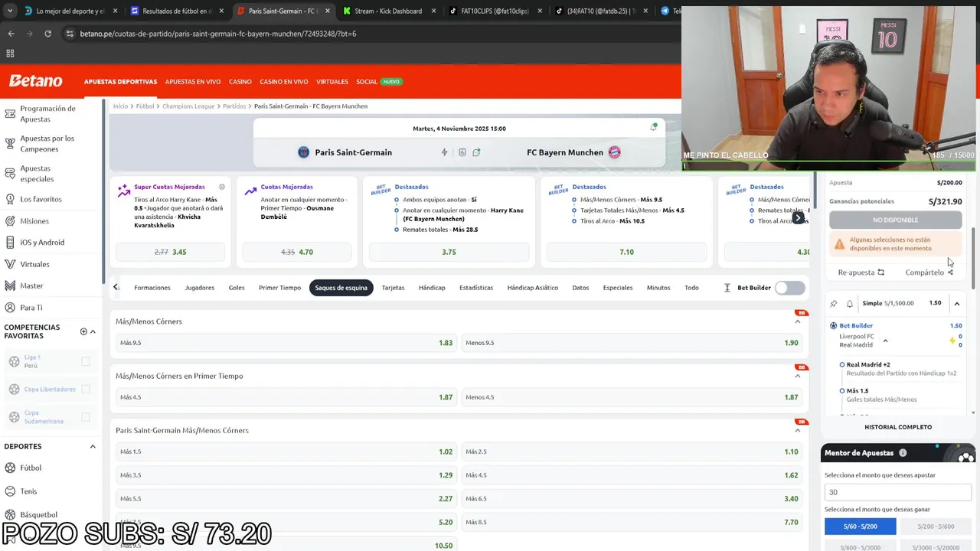
Task: Check the Copa Sudamericana checkbox
Action: 85,417
